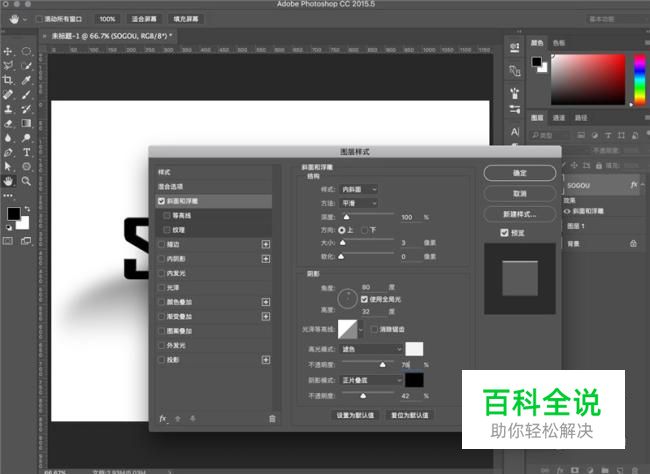Open the 阴影模式 shadow mode dropdown
This screenshot has width=650, height=474.
coord(371,380)
